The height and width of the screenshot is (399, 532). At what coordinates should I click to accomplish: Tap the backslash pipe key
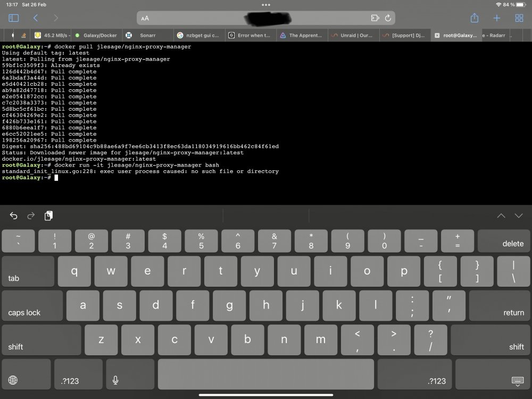[514, 271]
